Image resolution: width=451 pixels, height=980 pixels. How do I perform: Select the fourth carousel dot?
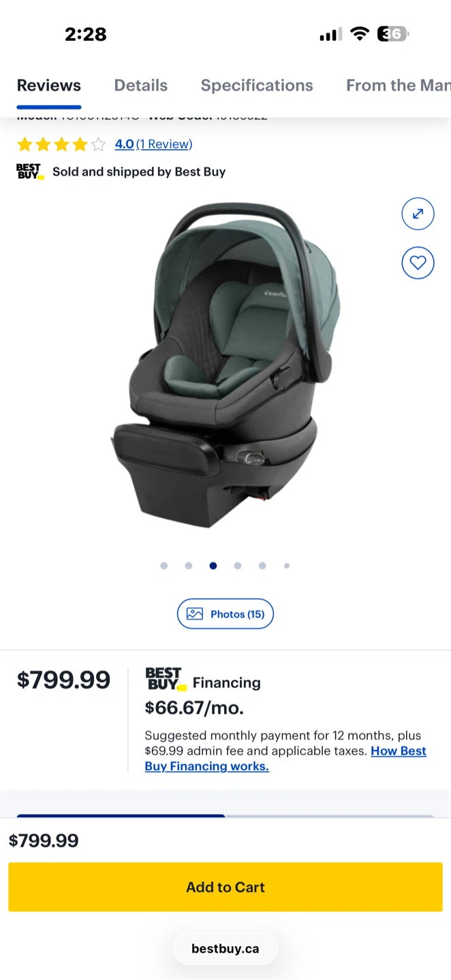[238, 566]
